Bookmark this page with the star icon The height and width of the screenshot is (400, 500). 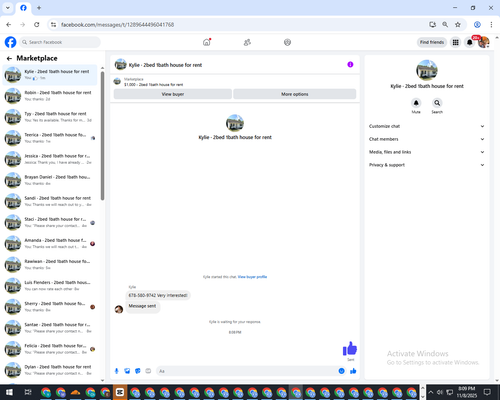[458, 25]
